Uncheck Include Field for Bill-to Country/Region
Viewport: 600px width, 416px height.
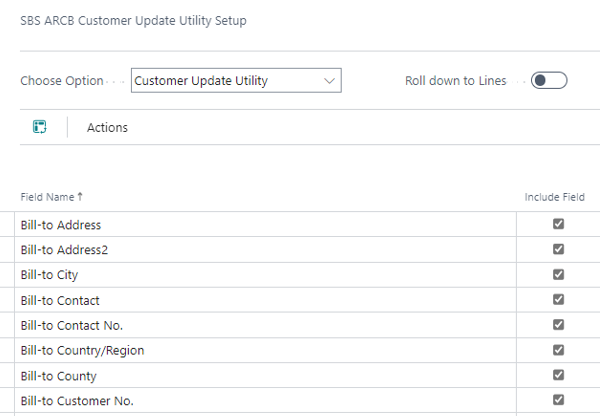pos(558,350)
